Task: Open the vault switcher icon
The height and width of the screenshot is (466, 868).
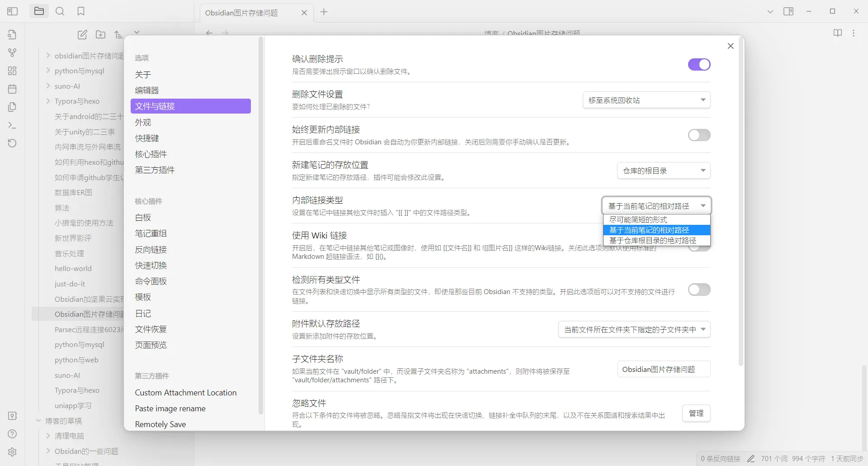Action: 12,416
